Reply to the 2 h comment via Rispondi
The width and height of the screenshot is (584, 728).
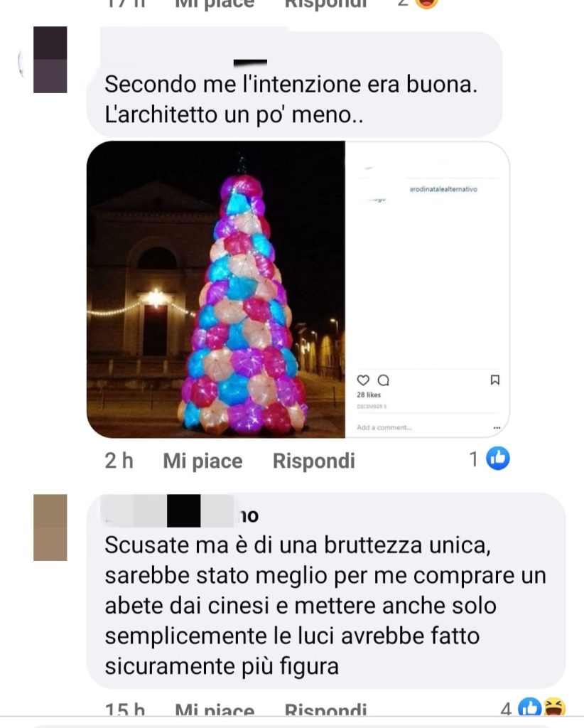coord(314,461)
